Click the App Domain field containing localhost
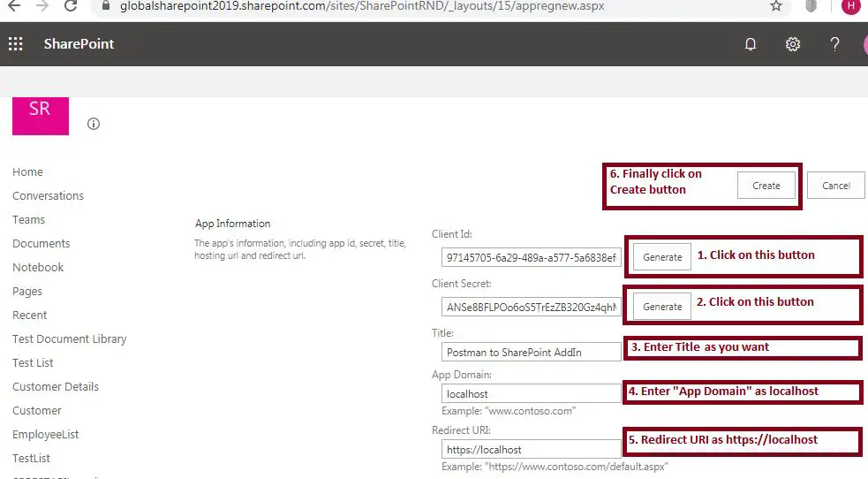The height and width of the screenshot is (479, 868). (532, 394)
